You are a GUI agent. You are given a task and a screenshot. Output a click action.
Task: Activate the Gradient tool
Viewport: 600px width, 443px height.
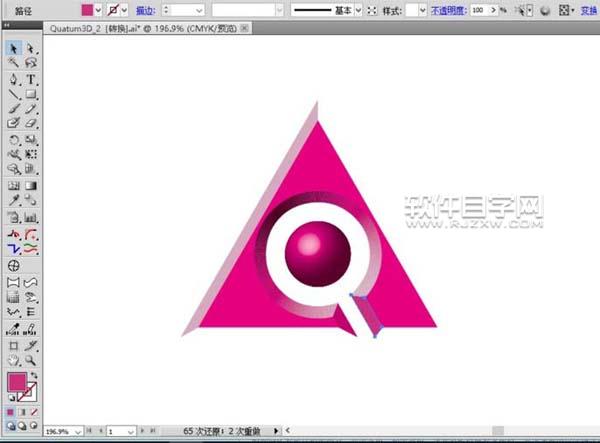click(31, 186)
